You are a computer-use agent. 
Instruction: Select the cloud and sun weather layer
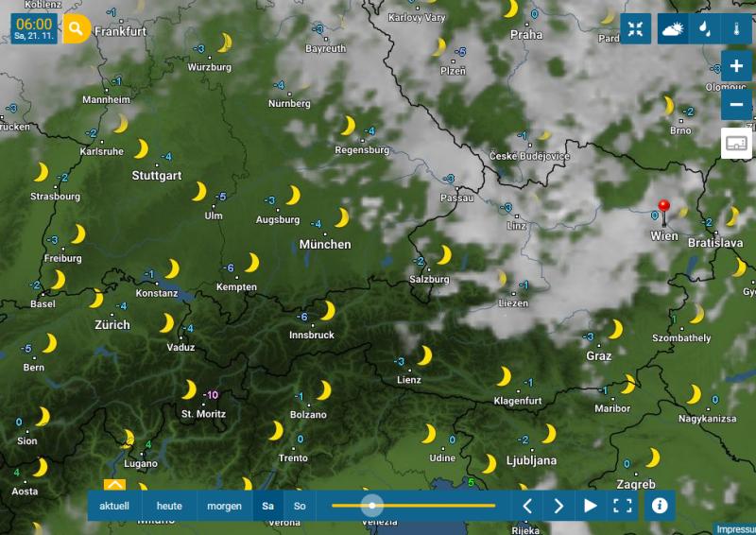(x=673, y=29)
